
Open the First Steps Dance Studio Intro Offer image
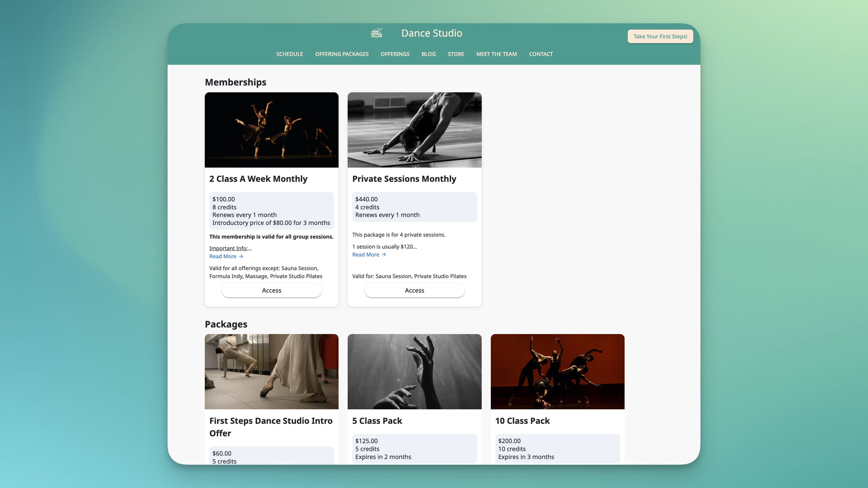[272, 371]
